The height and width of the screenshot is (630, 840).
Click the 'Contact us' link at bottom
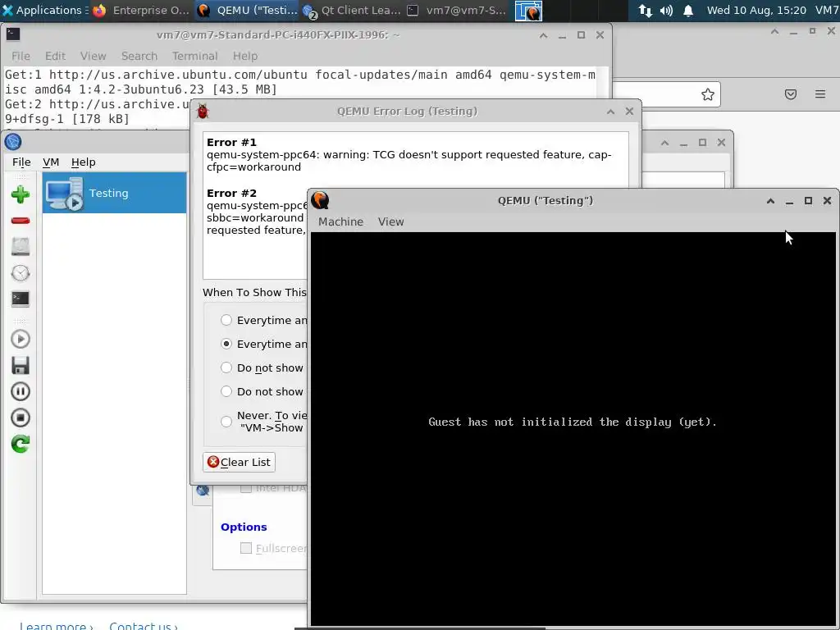(x=144, y=626)
